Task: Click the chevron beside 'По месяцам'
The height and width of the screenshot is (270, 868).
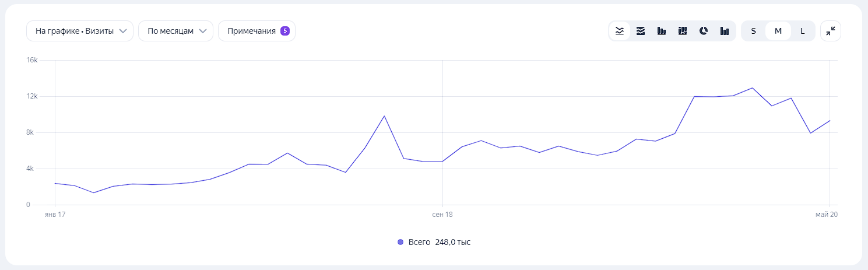Action: [203, 31]
